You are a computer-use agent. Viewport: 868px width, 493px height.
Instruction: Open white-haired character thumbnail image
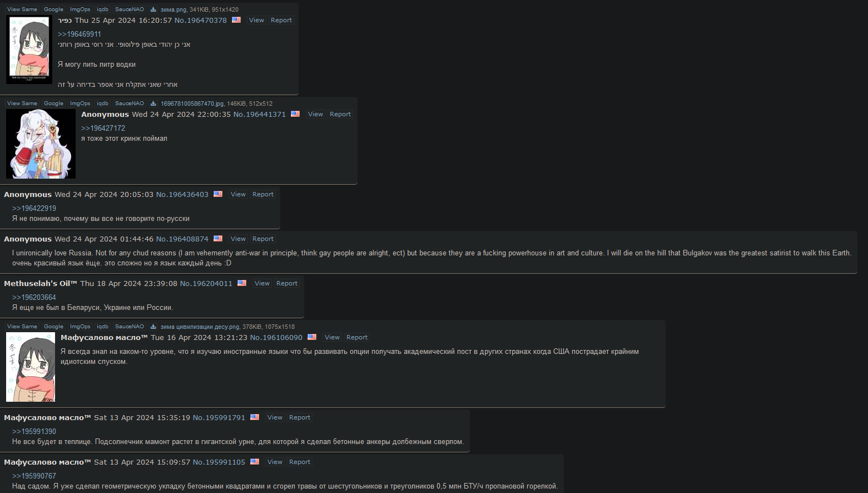coord(41,144)
